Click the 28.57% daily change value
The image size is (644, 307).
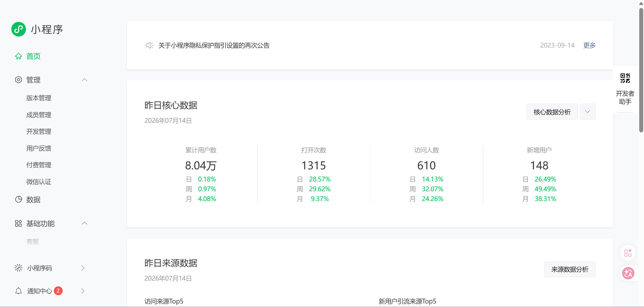point(320,179)
